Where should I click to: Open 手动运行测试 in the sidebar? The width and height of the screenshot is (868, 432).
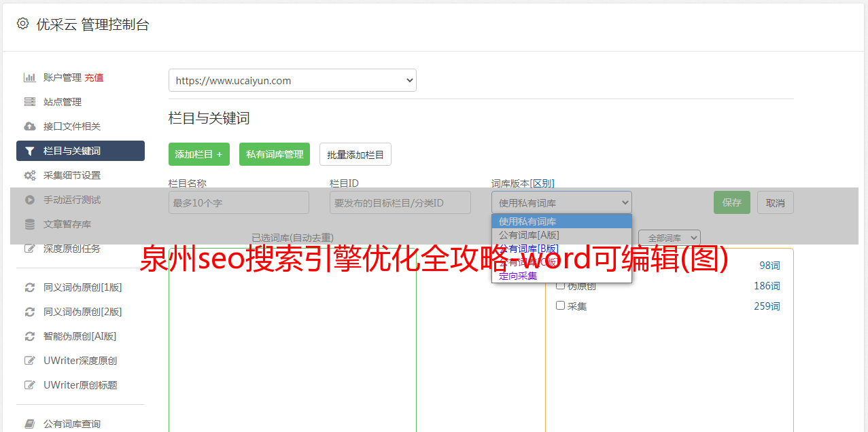click(72, 200)
